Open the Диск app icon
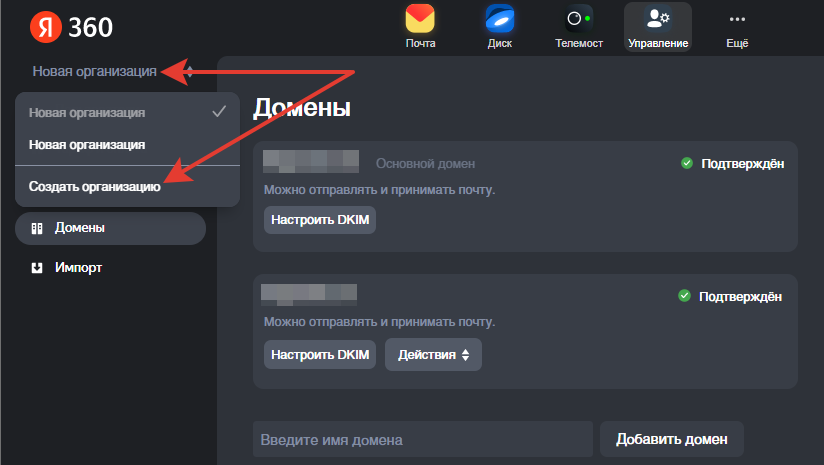The width and height of the screenshot is (824, 465). pyautogui.click(x=499, y=18)
